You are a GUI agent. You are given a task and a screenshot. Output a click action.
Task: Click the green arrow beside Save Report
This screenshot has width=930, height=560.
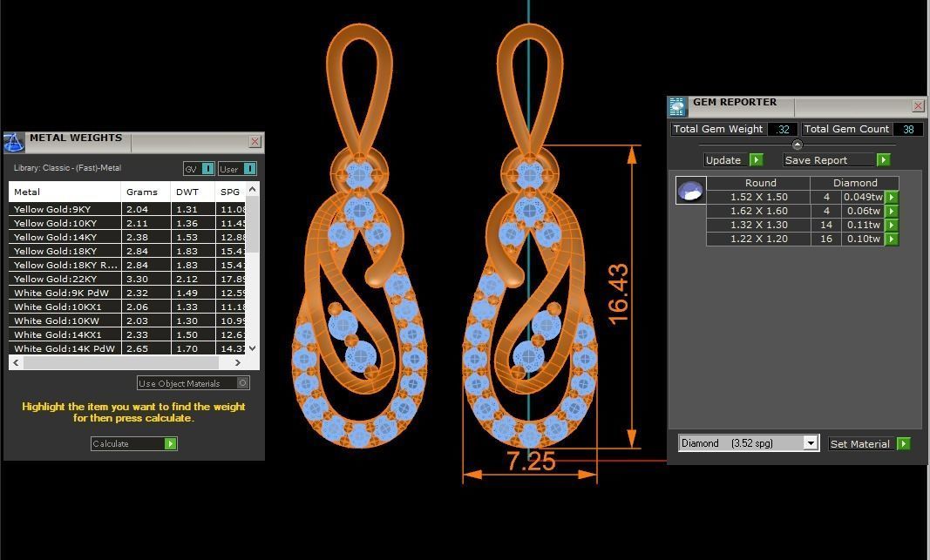883,160
